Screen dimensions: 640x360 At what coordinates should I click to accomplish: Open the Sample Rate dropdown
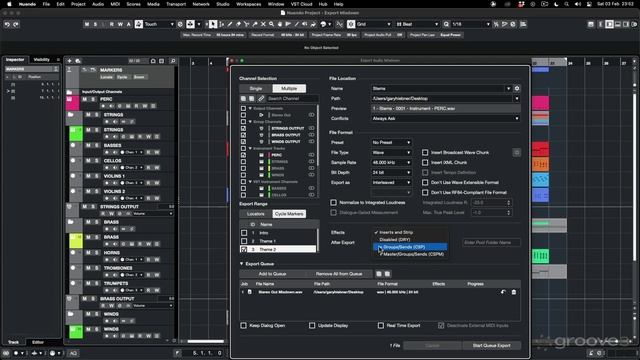[x=391, y=162]
